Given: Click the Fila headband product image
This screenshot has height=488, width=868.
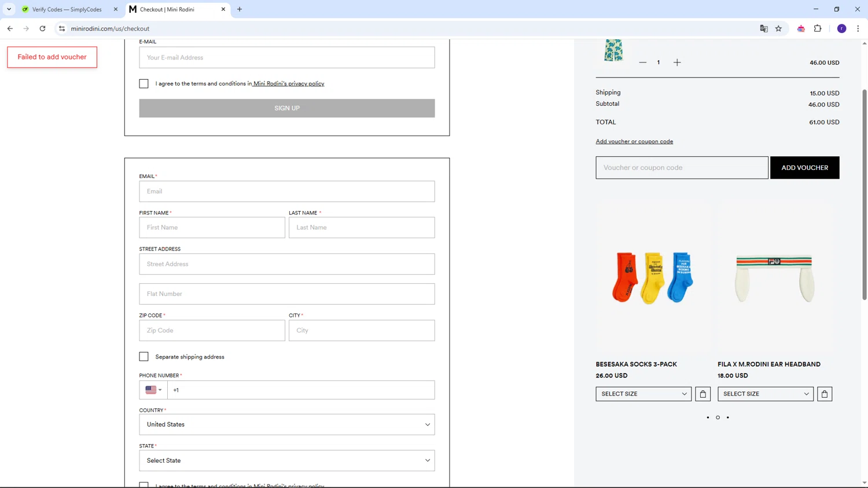Looking at the screenshot, I should 775,278.
